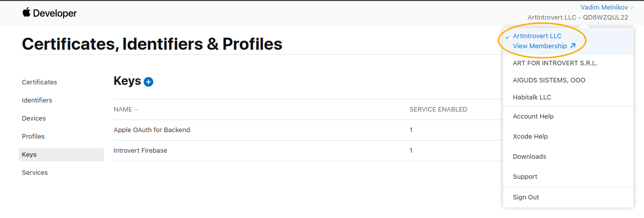This screenshot has height=218, width=644.
Task: Switch to ART FOR INTROVERT S.R.L. team
Action: click(555, 63)
